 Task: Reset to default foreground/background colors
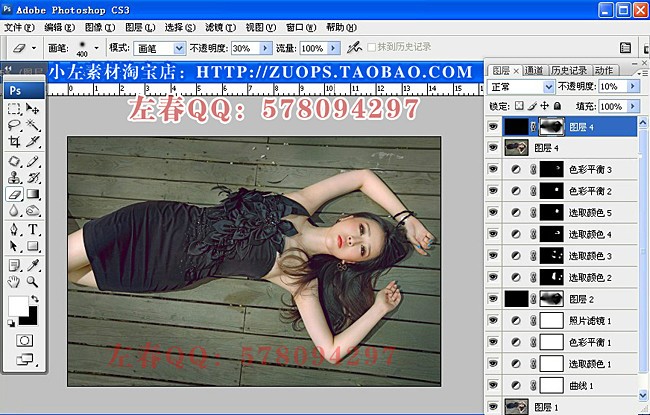pyautogui.click(x=11, y=323)
